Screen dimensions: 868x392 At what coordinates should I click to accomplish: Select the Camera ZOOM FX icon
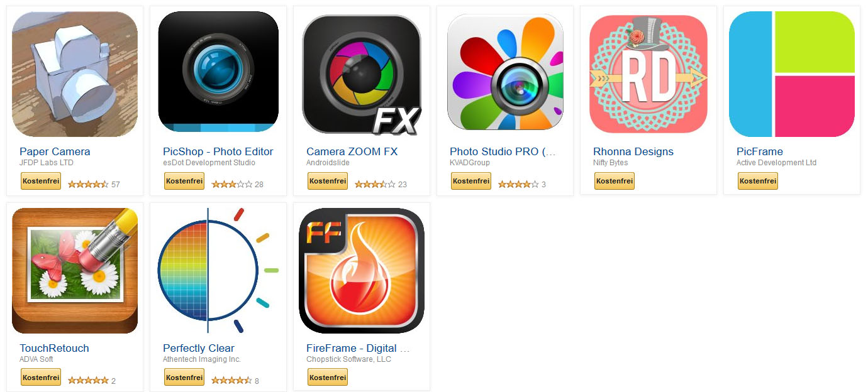click(x=362, y=74)
